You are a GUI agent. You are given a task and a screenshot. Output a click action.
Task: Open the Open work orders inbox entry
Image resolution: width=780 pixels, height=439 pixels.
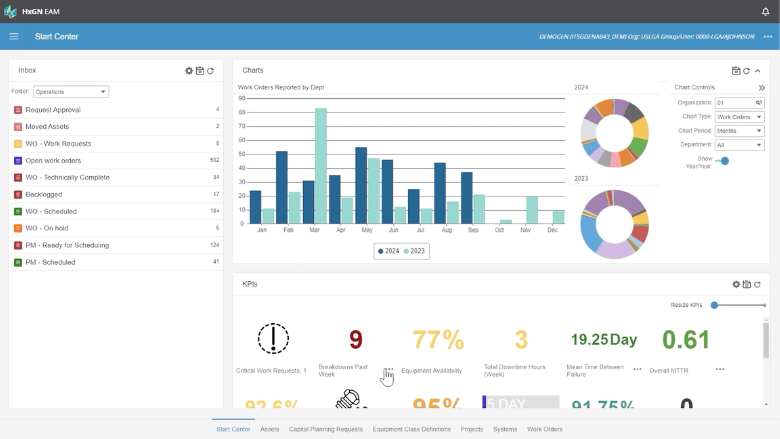pos(54,160)
